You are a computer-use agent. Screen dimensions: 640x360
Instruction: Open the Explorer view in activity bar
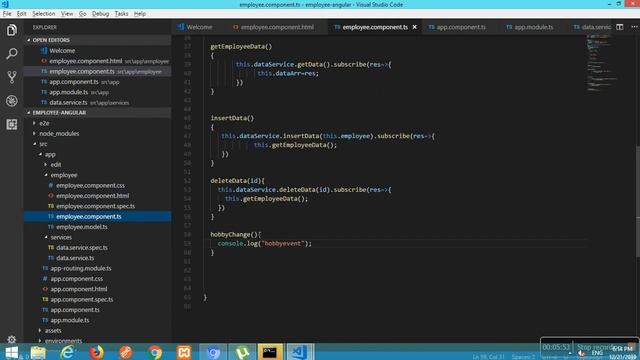[11, 30]
